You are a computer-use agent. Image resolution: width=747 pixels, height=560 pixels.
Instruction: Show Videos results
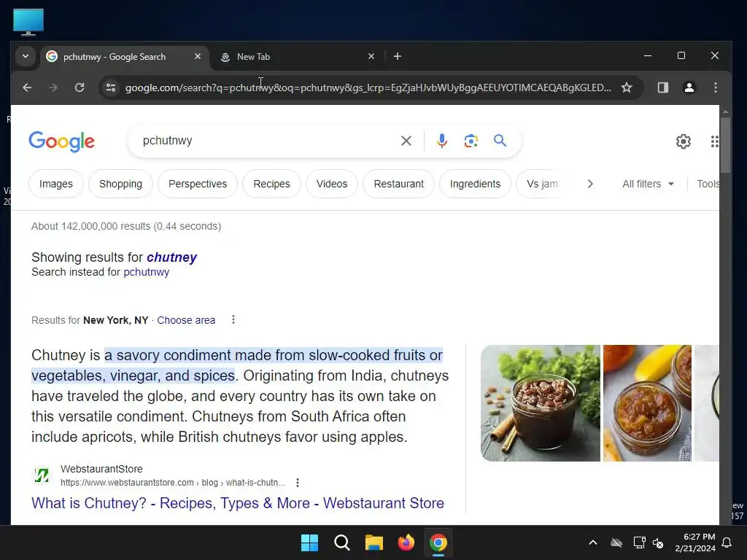(332, 184)
